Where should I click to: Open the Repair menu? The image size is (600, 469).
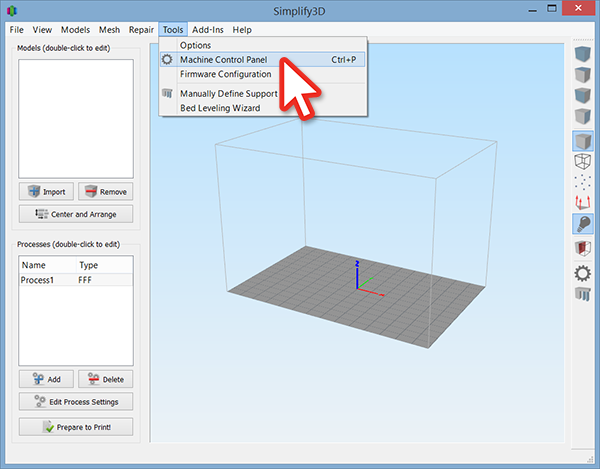[x=141, y=29]
